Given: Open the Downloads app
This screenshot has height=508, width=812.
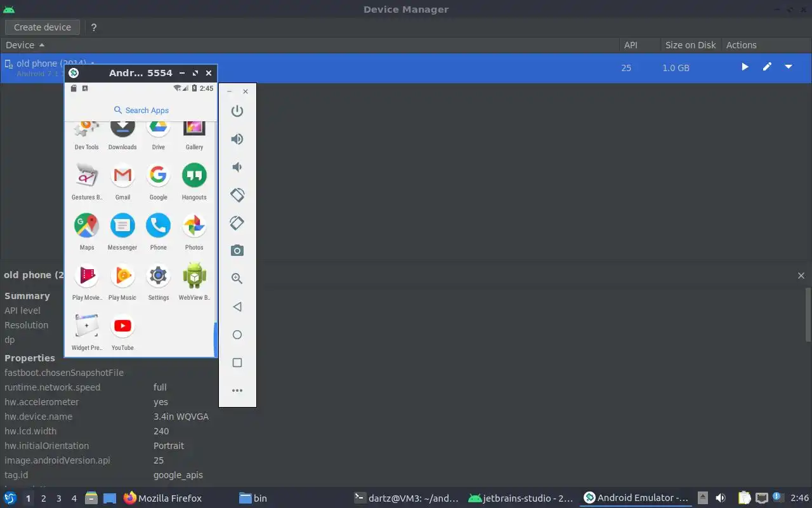Looking at the screenshot, I should (x=122, y=135).
